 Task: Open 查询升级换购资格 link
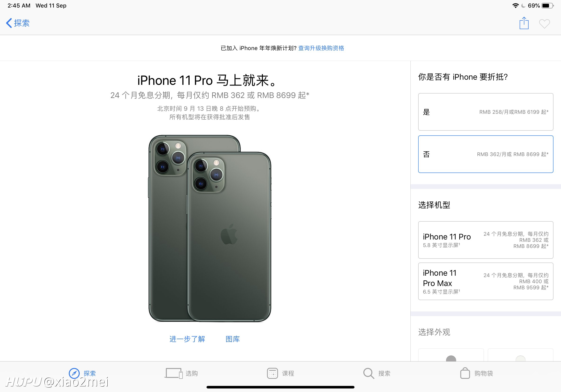coord(321,48)
